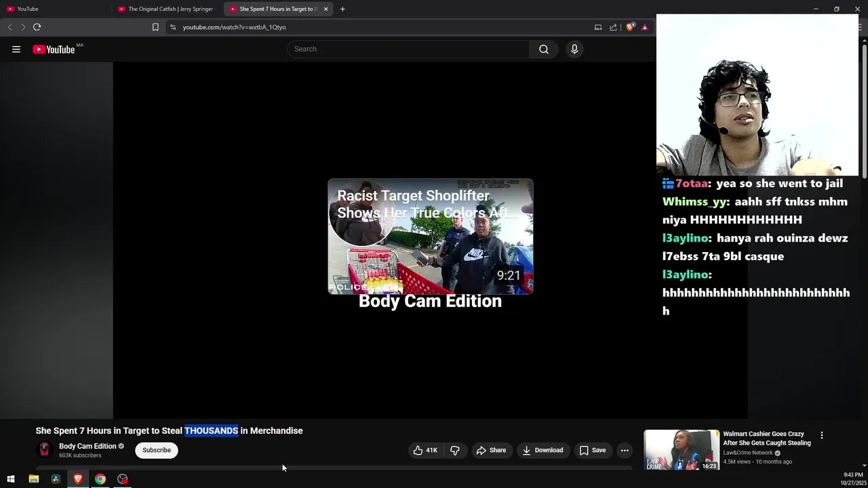Click the address bar URL youtube.com/watch

coord(234,27)
